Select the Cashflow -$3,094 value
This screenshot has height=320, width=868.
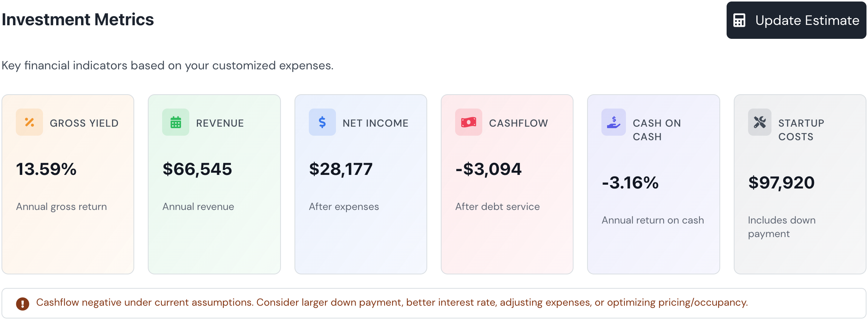[x=489, y=169]
